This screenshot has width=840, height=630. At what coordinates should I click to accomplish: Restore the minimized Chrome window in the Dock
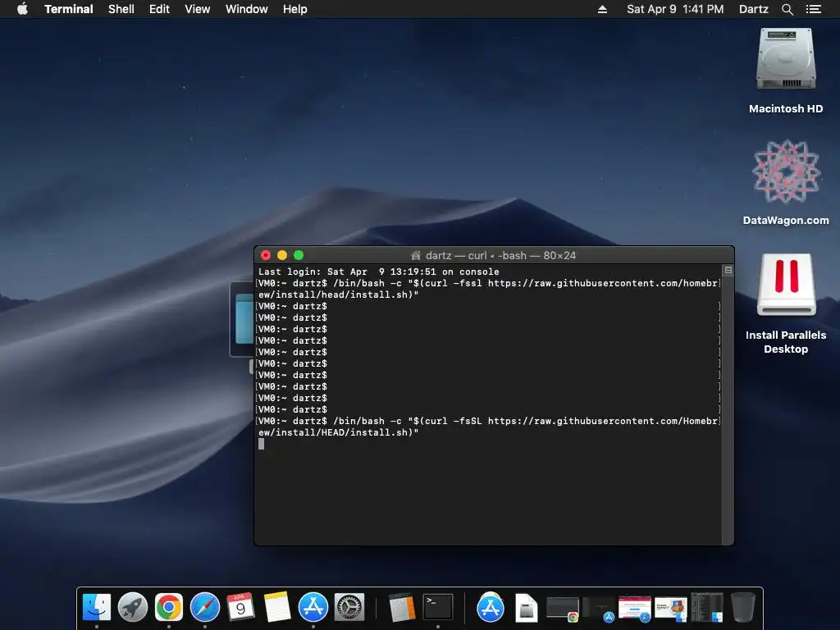coord(563,609)
